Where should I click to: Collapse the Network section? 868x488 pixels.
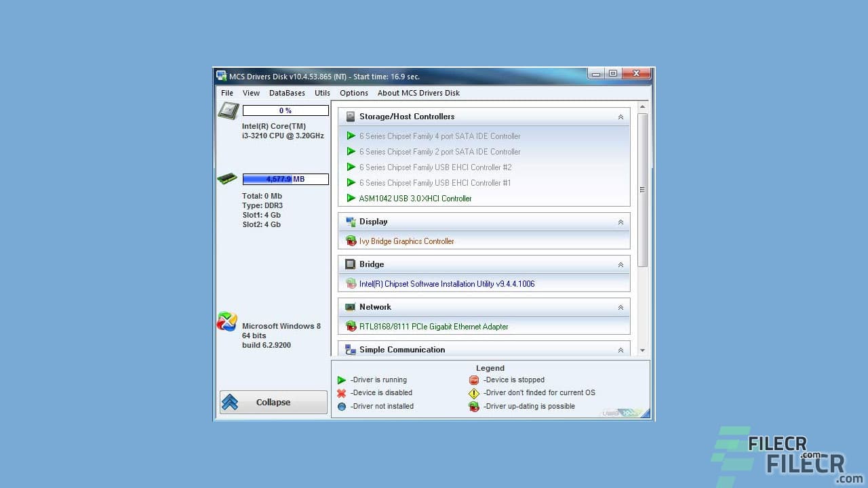(620, 307)
